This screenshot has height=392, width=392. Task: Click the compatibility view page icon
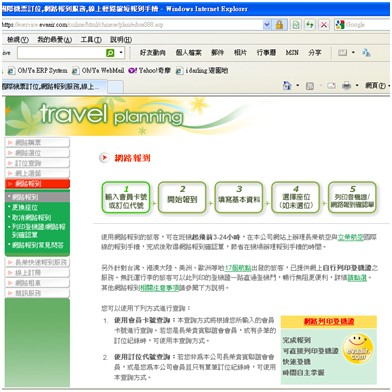(295, 24)
